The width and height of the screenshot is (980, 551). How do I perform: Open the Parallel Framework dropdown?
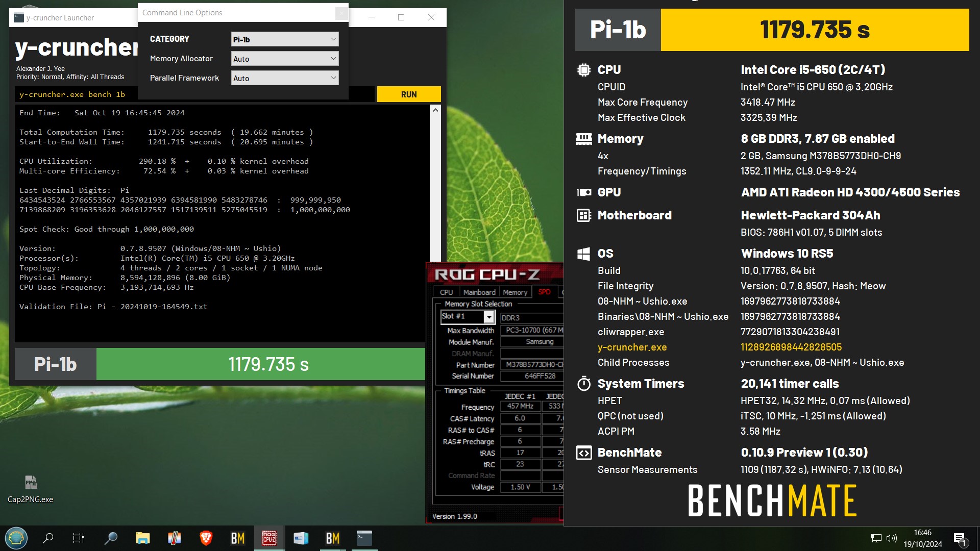[x=285, y=78]
